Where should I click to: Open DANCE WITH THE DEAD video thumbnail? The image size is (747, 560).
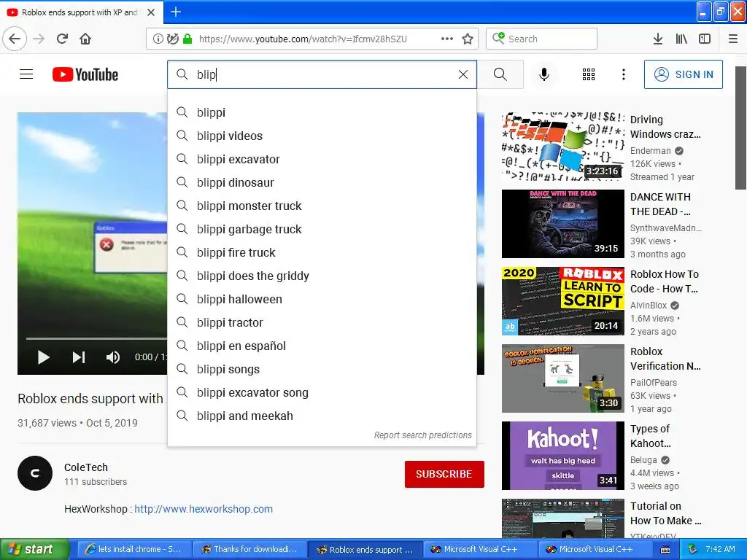562,224
